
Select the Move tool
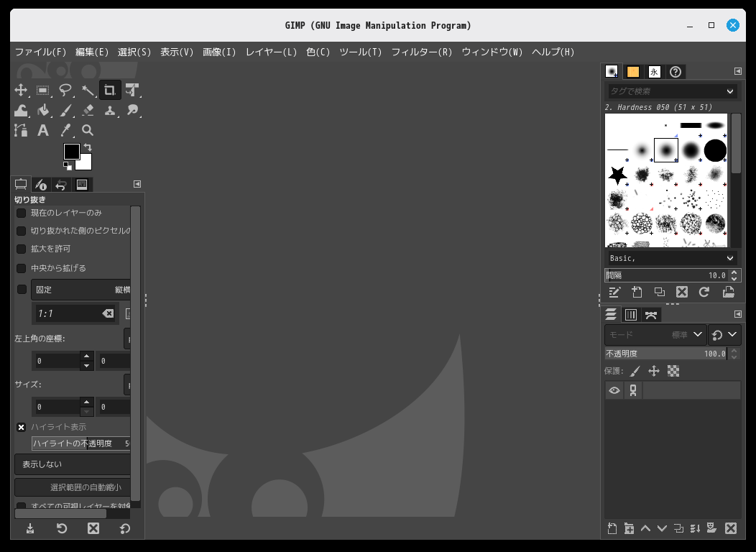tap(21, 90)
